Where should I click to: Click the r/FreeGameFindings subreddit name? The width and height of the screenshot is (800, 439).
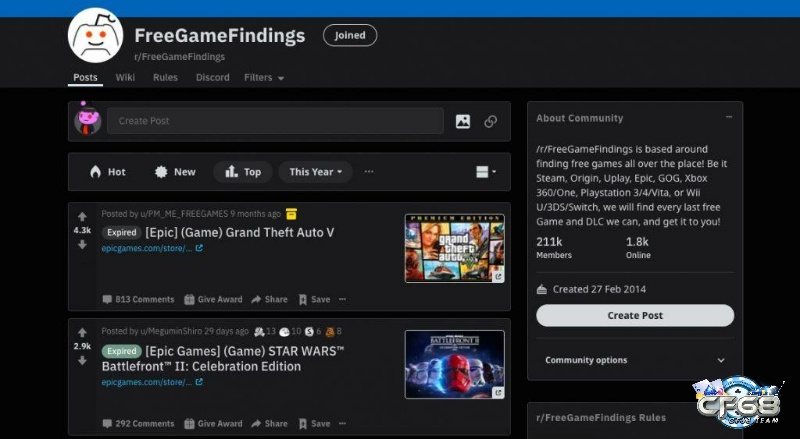[x=180, y=57]
